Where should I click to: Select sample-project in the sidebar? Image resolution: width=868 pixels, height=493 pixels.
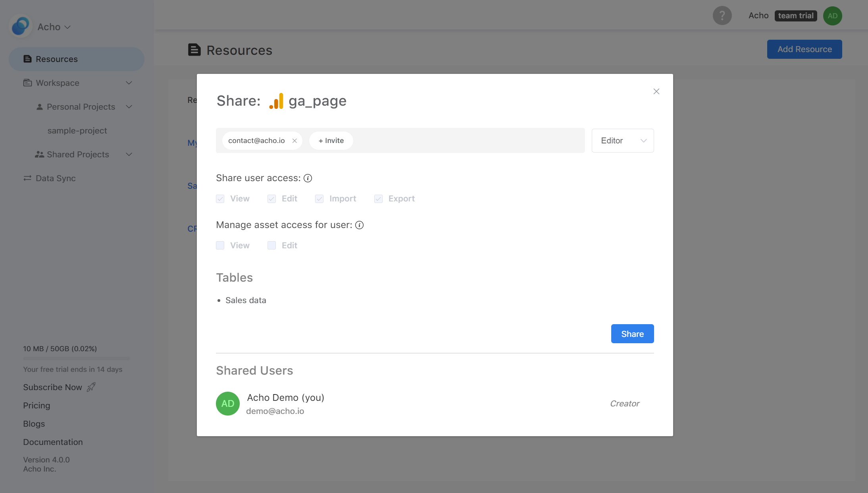click(77, 131)
